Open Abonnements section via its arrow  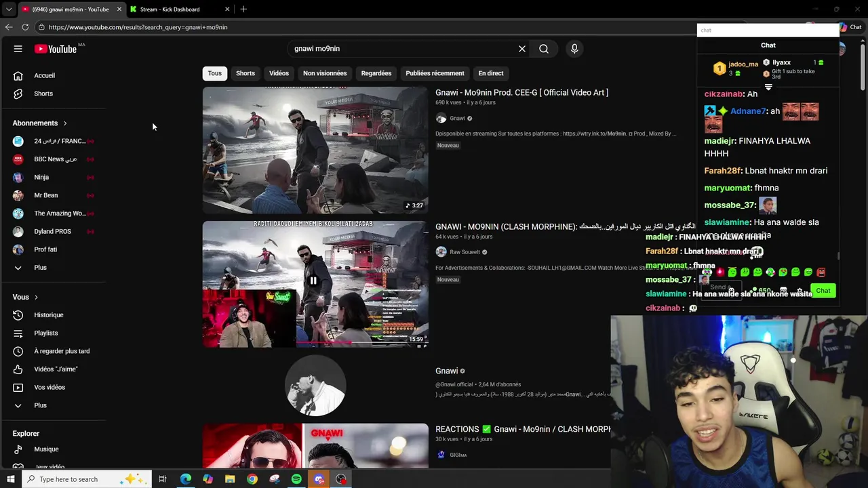coord(65,123)
